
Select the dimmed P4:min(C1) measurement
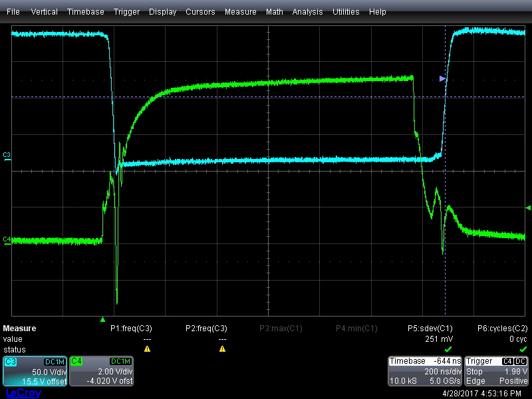(x=356, y=329)
